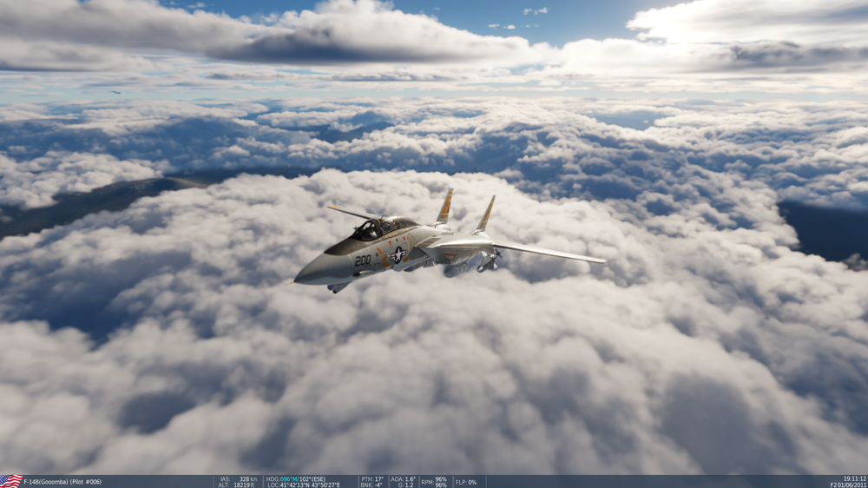This screenshot has height=488, width=868.
Task: Click the F2 01/06/2011 date label
Action: pos(849,485)
